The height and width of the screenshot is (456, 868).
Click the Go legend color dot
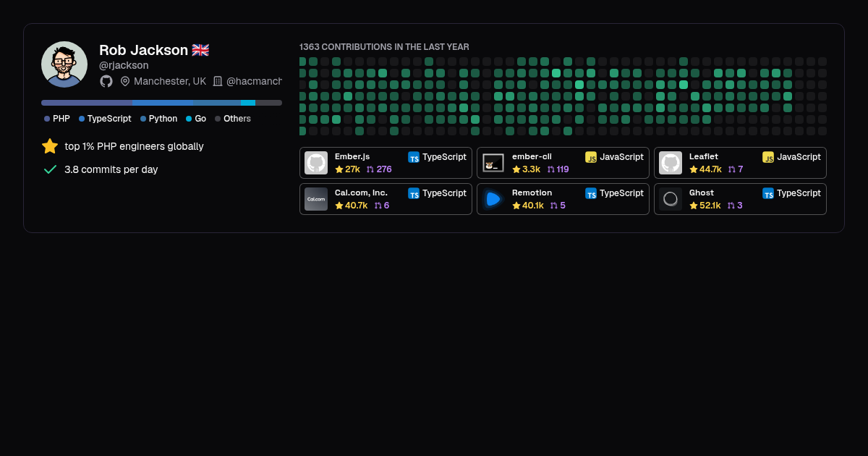click(189, 119)
